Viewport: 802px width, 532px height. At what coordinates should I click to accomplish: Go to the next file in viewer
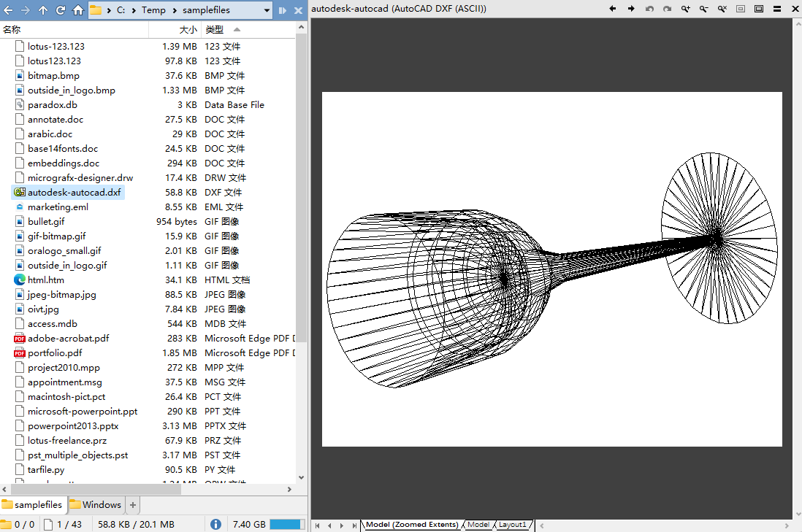click(x=631, y=9)
